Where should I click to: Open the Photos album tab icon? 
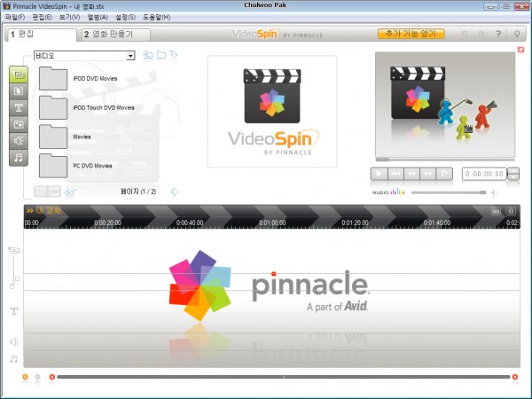pyautogui.click(x=19, y=124)
